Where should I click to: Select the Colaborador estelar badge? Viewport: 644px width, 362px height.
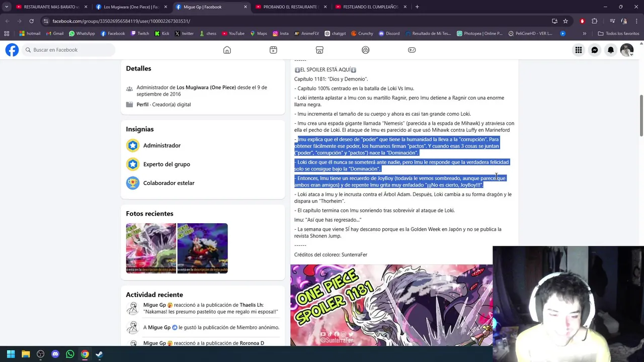pyautogui.click(x=160, y=183)
